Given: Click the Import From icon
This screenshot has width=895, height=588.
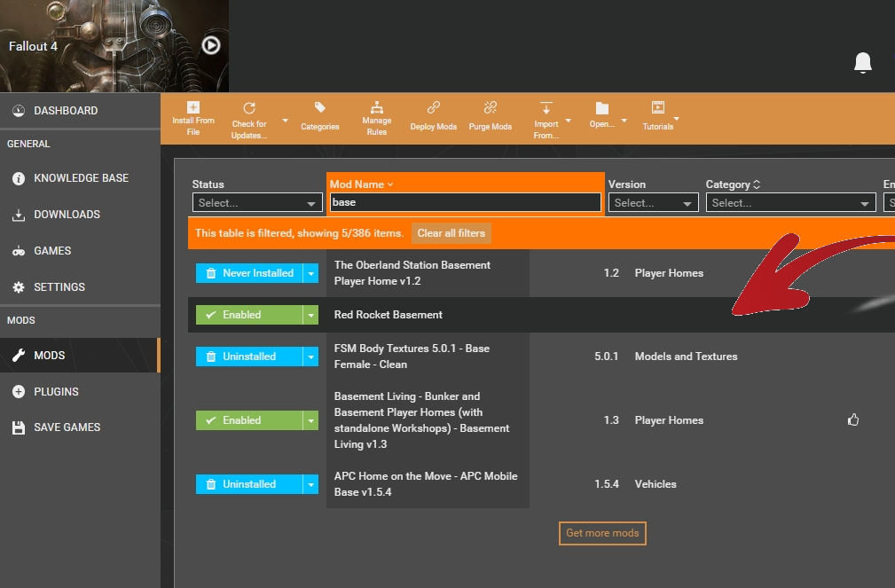Looking at the screenshot, I should [546, 108].
